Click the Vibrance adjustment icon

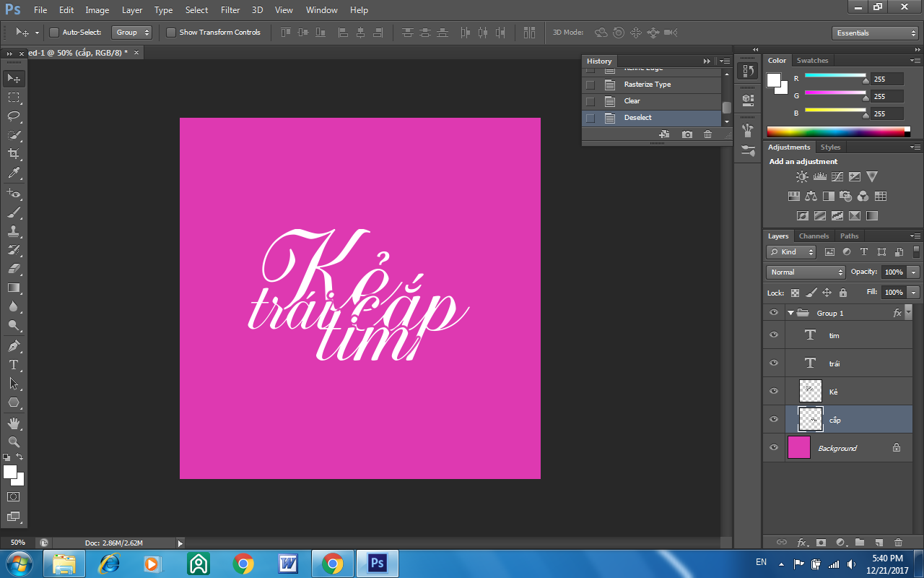pyautogui.click(x=872, y=176)
